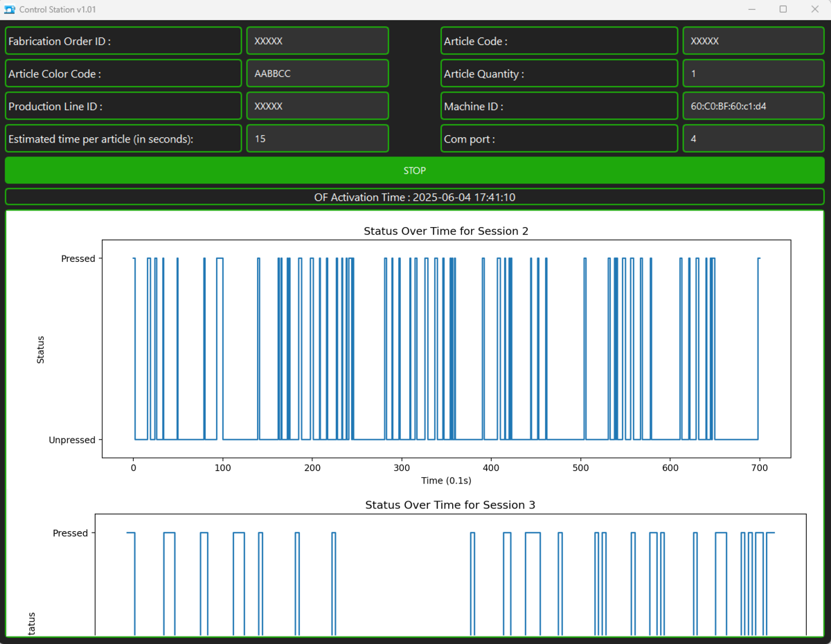The width and height of the screenshot is (831, 644).
Task: Click the "Time (0.1s)" x-axis label
Action: [x=446, y=481]
